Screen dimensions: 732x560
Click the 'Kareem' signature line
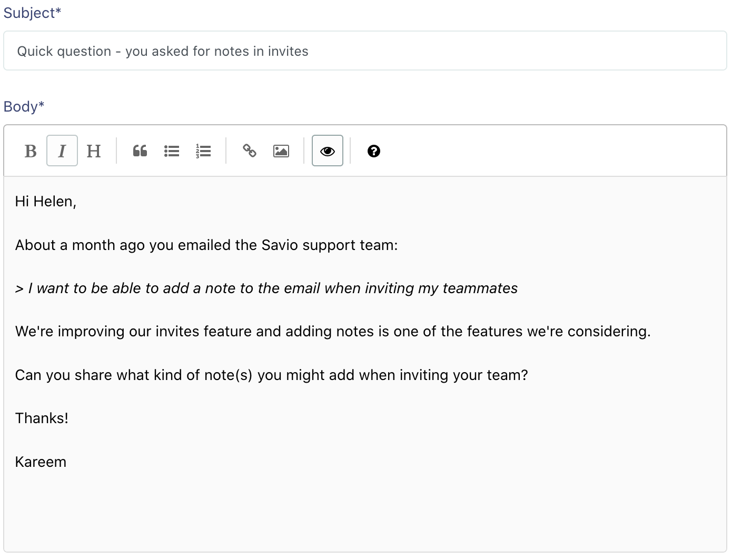click(x=41, y=462)
